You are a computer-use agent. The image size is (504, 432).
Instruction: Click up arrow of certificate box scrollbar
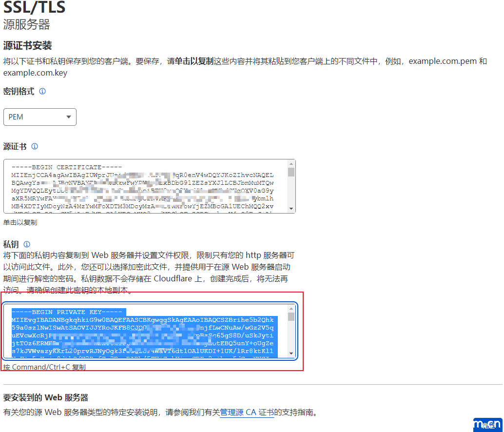[291, 164]
